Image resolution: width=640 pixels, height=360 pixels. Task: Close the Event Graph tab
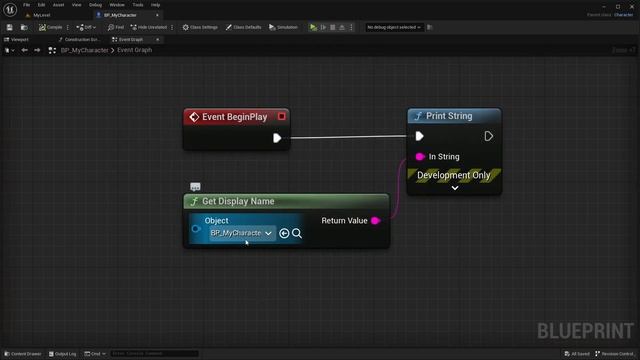click(158, 40)
